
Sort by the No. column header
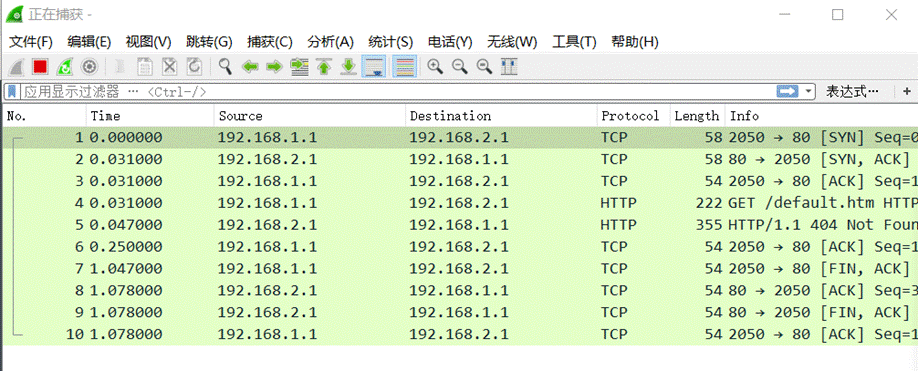(45, 116)
